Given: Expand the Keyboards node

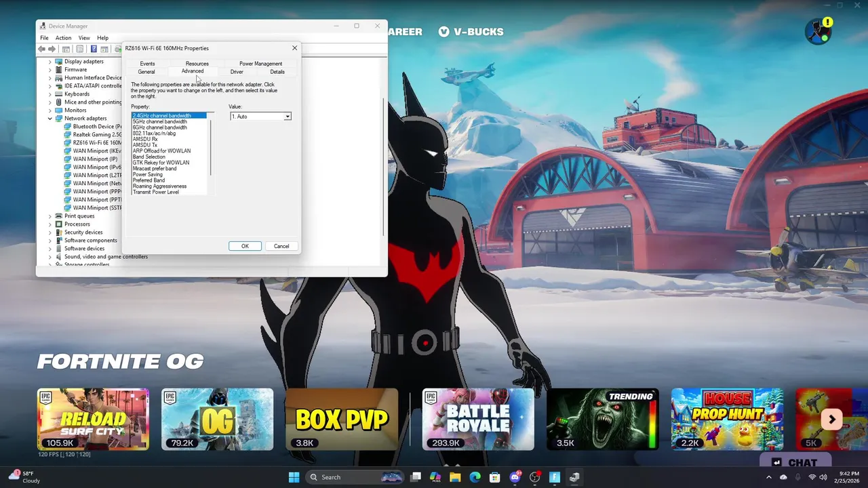Looking at the screenshot, I should (x=50, y=94).
